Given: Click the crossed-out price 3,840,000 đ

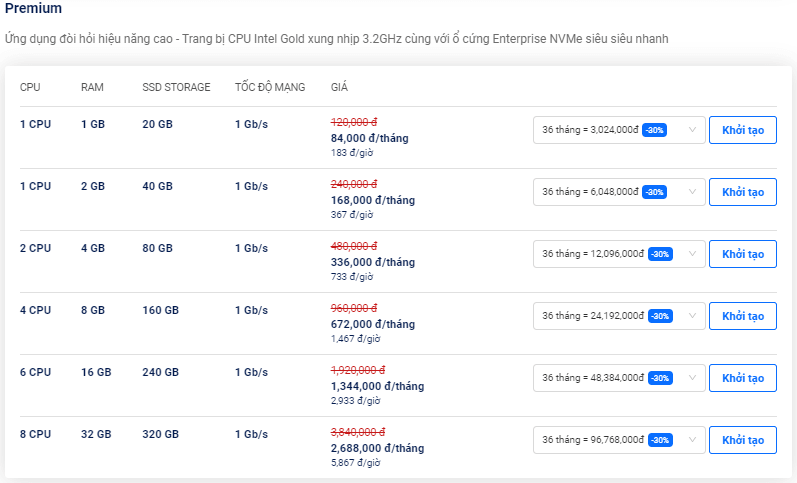Looking at the screenshot, I should coord(358,432).
